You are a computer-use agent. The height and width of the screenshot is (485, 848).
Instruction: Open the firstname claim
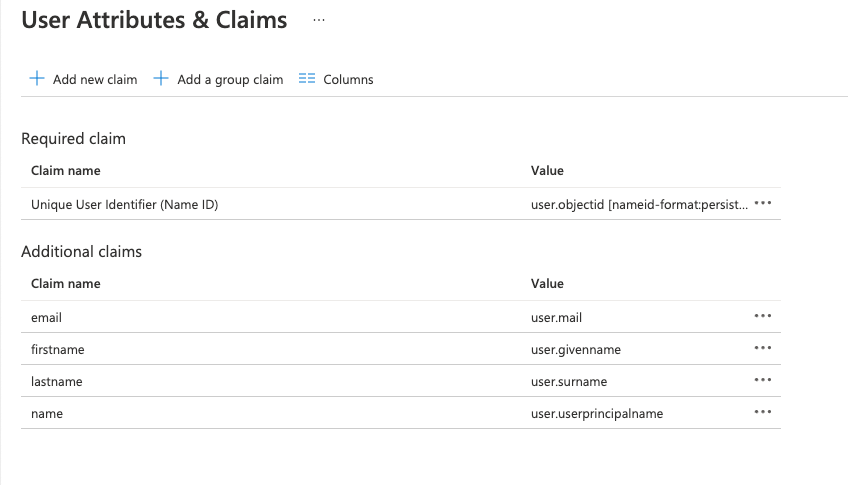pos(58,350)
